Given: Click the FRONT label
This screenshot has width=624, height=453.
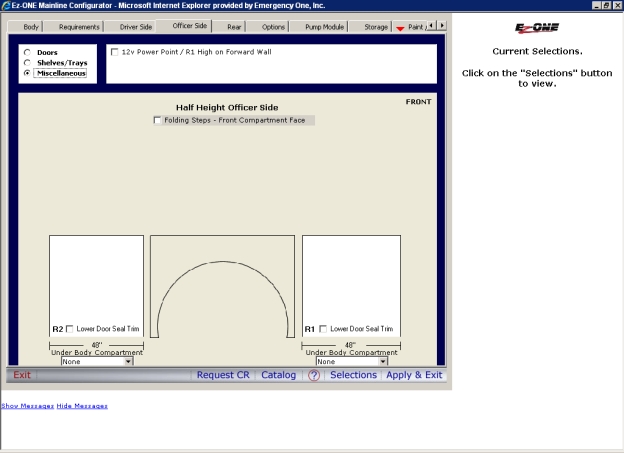Looking at the screenshot, I should click(x=418, y=102).
